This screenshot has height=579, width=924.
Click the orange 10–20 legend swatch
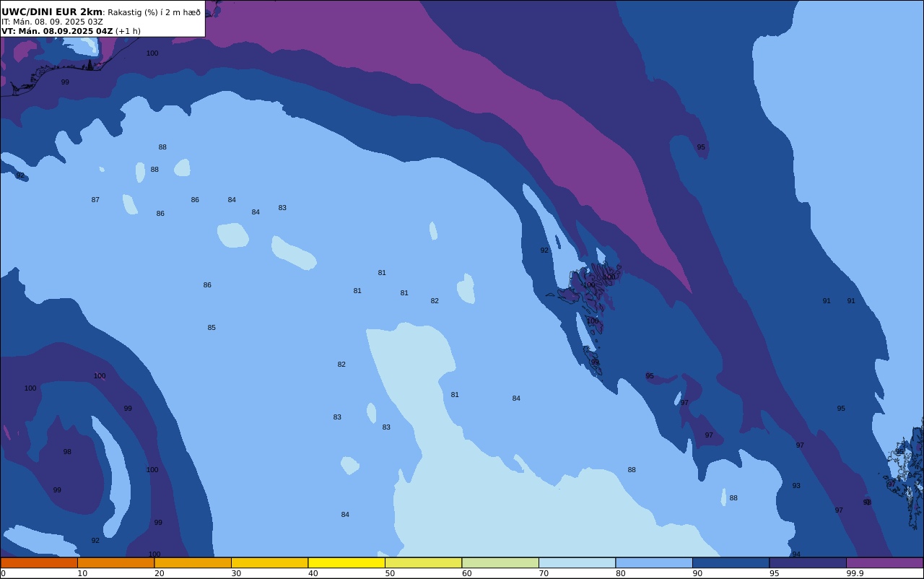click(115, 562)
